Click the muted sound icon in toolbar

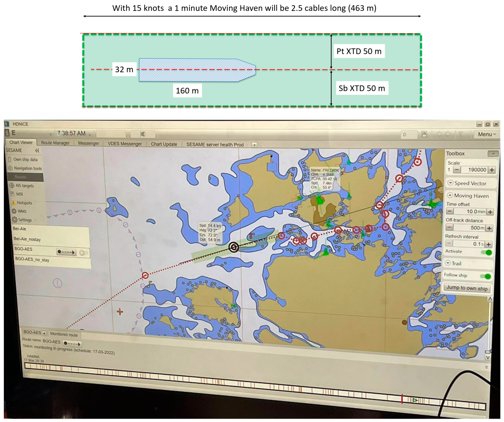tap(143, 134)
